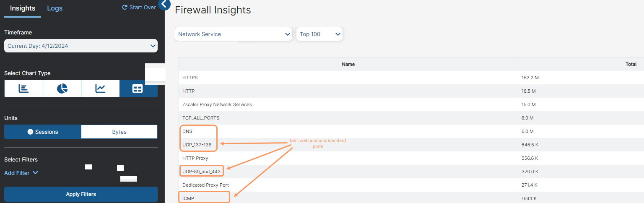Switch units to Bytes

coord(119,132)
